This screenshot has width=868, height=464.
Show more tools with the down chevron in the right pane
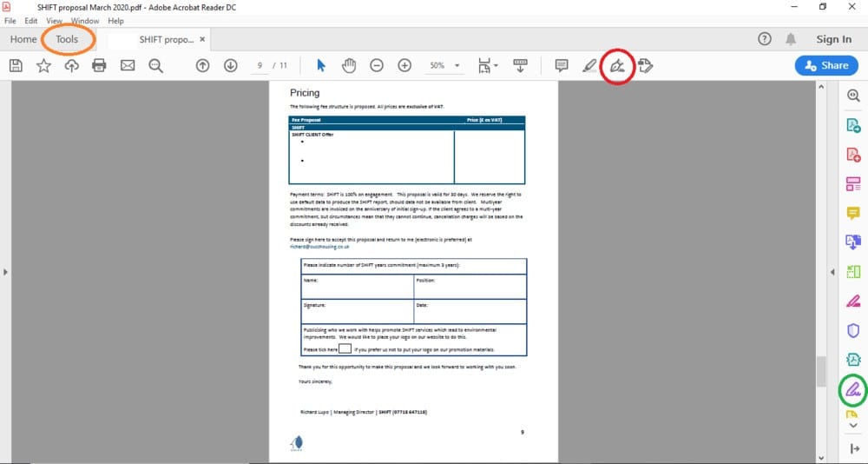tap(853, 425)
